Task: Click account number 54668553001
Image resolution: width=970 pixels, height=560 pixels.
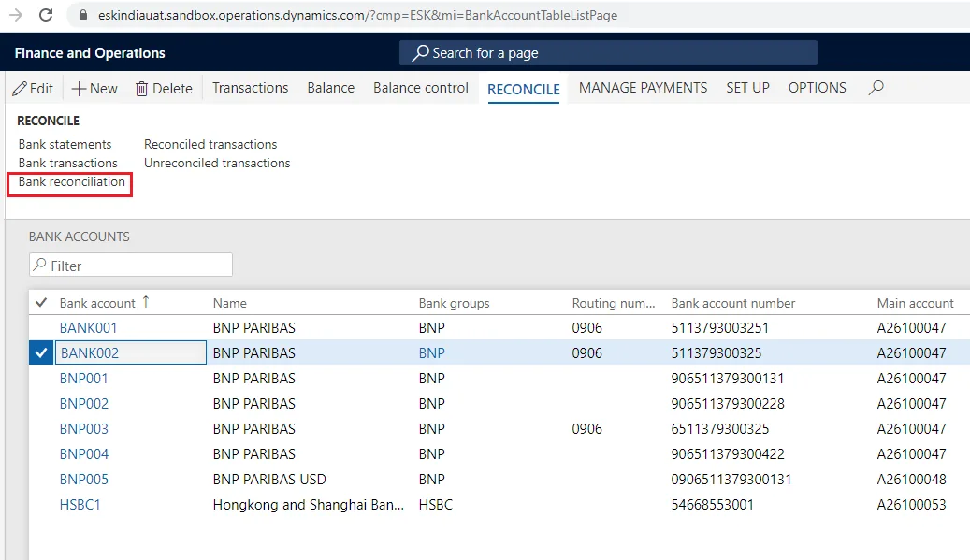Action: [x=712, y=505]
